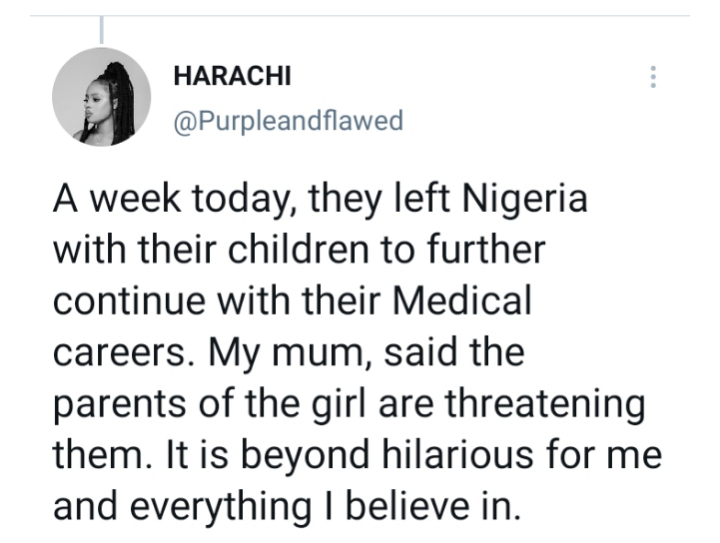Viewport: 720px width, 543px height.
Task: Open the three-dot more options menu
Action: click(653, 77)
